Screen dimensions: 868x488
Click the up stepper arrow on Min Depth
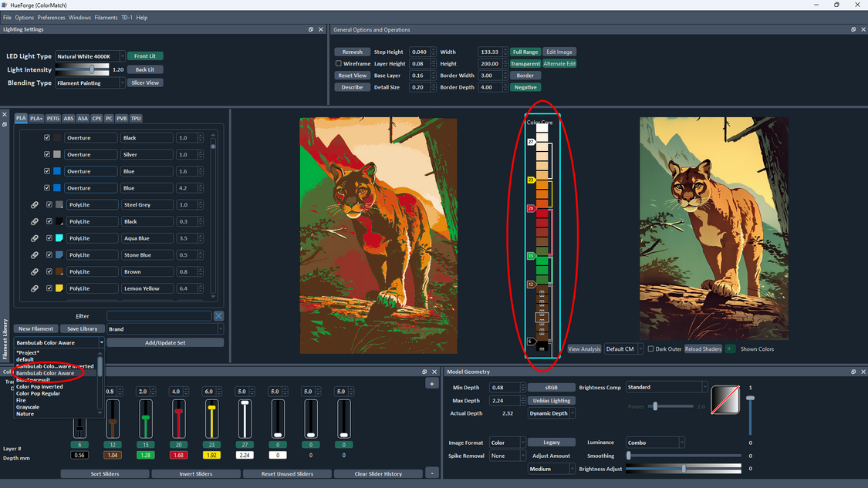(523, 384)
